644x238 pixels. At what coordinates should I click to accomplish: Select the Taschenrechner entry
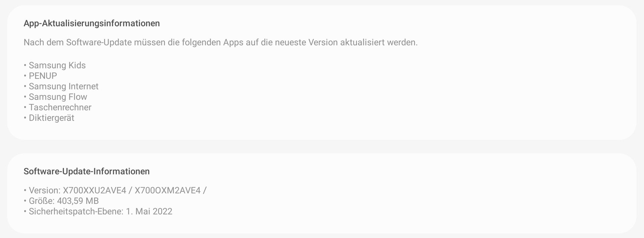[x=57, y=107]
